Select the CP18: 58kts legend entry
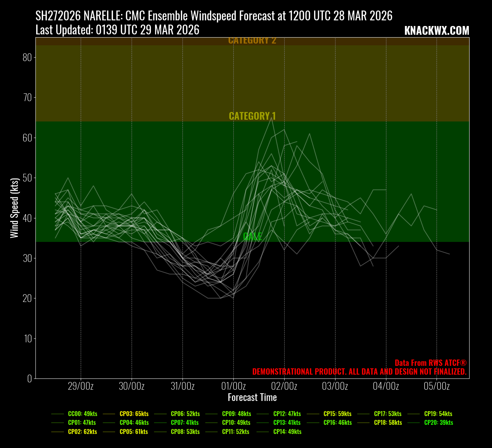 pos(388,422)
